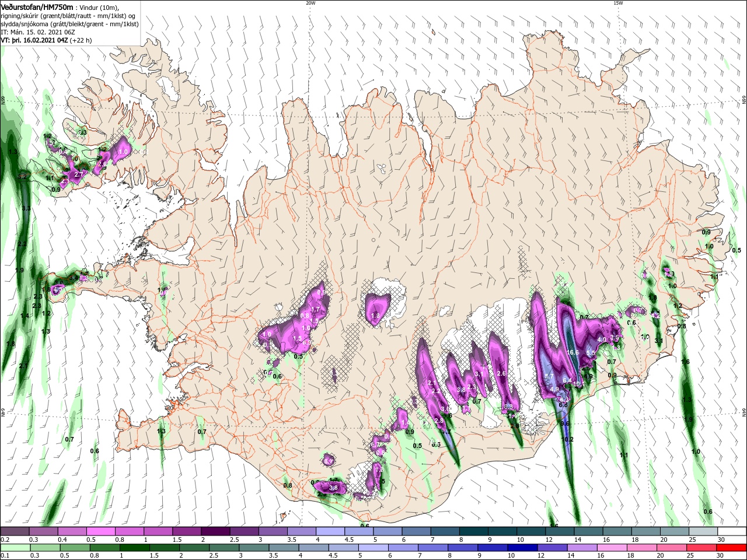747x560 pixels.
Task: Click the 2.7 value in the Westfjords
Action: (x=79, y=174)
